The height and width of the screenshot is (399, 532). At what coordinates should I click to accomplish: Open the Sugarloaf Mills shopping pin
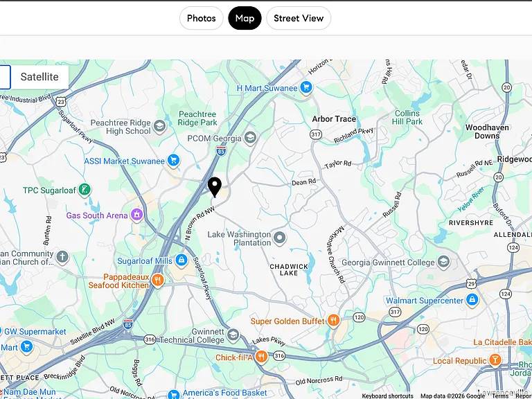tap(181, 260)
